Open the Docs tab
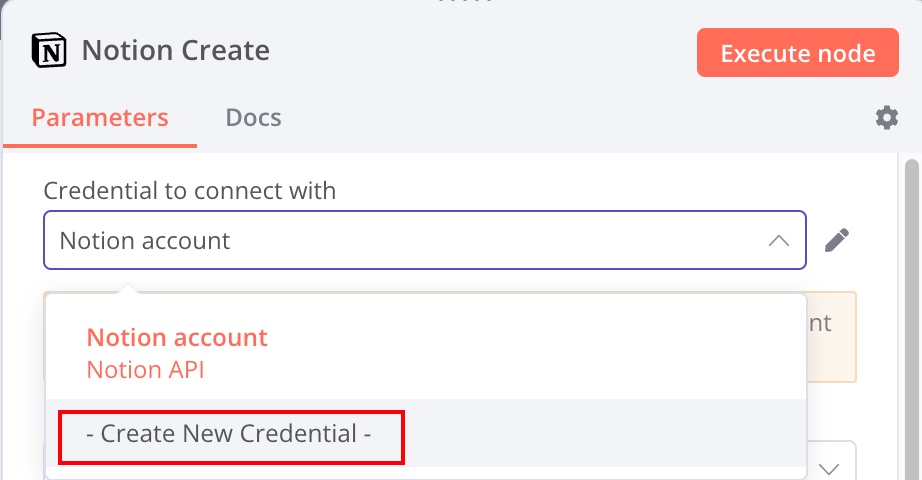Image resolution: width=922 pixels, height=480 pixels. (253, 118)
